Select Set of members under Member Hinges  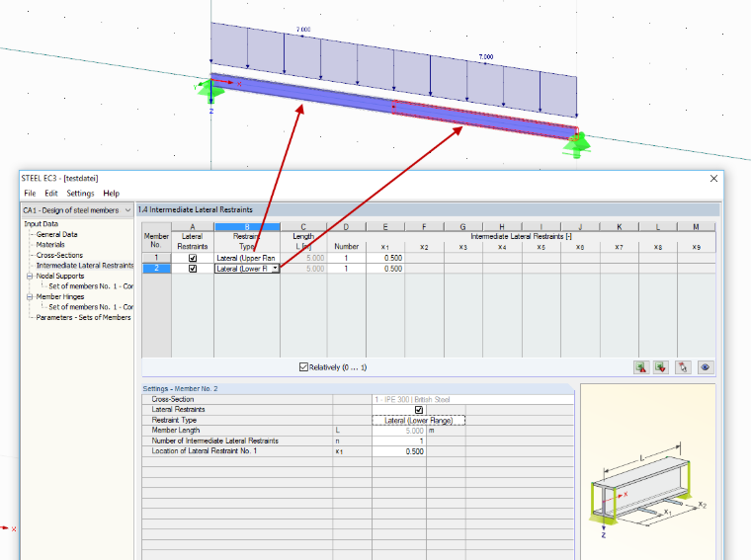(x=91, y=307)
